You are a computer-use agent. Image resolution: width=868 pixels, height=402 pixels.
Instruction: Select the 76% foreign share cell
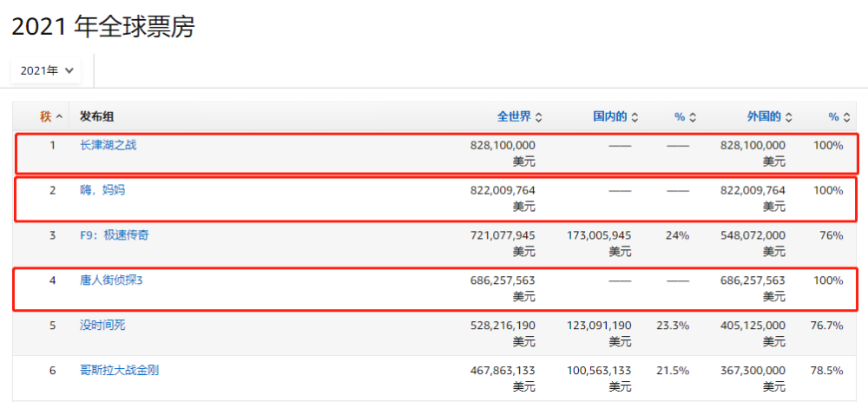coord(832,235)
